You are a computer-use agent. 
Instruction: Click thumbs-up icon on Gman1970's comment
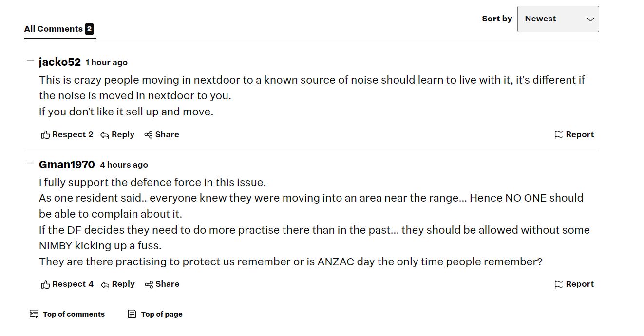coord(45,284)
